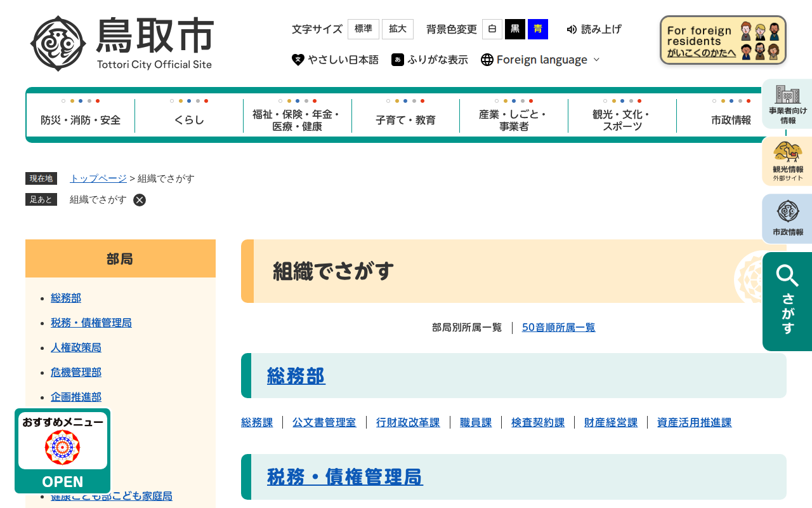812x508 pixels.
Task: Click the Foreign language globe icon
Action: [x=487, y=60]
